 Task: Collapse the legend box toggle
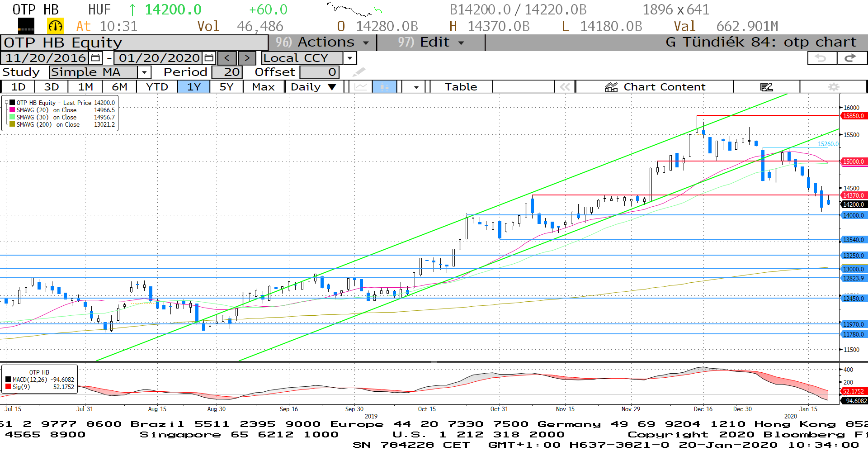click(6, 103)
